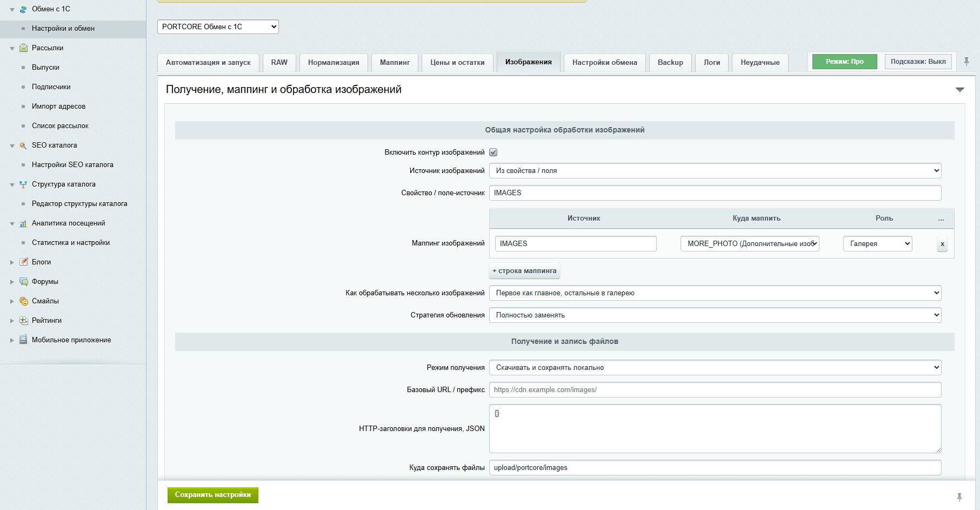Click the mapping source IMAGES input

(x=576, y=244)
